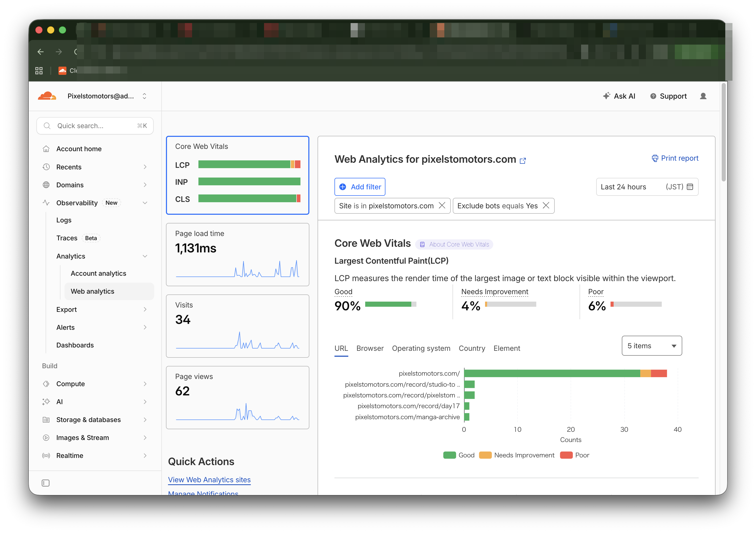Switch to the Element tab

(x=506, y=348)
